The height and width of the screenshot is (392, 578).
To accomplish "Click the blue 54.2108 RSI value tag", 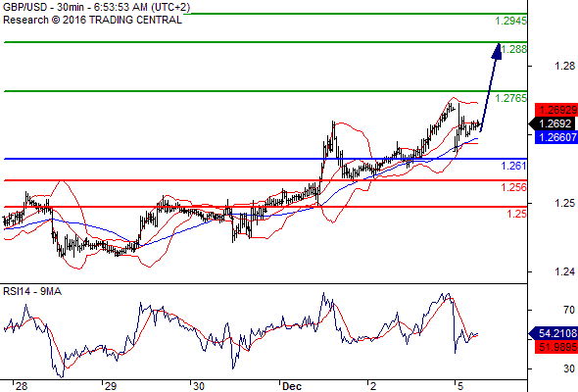I will 553,334.
